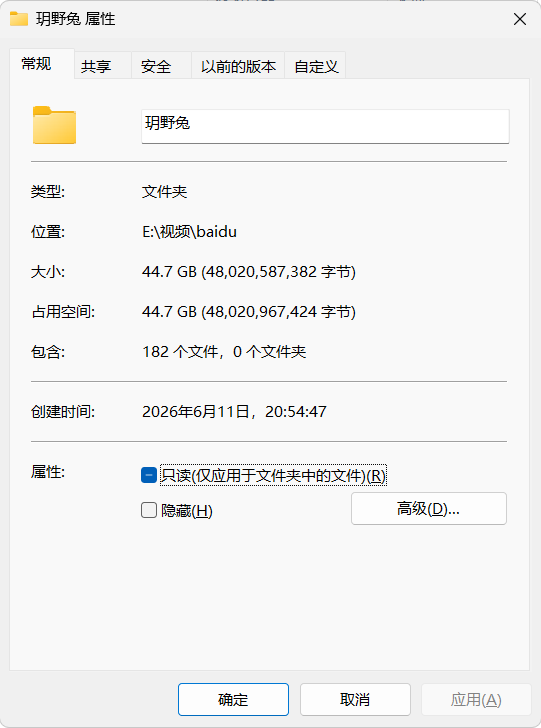Viewport: 541px width, 728px height.
Task: Open the 自定义 tab
Action: tap(315, 66)
